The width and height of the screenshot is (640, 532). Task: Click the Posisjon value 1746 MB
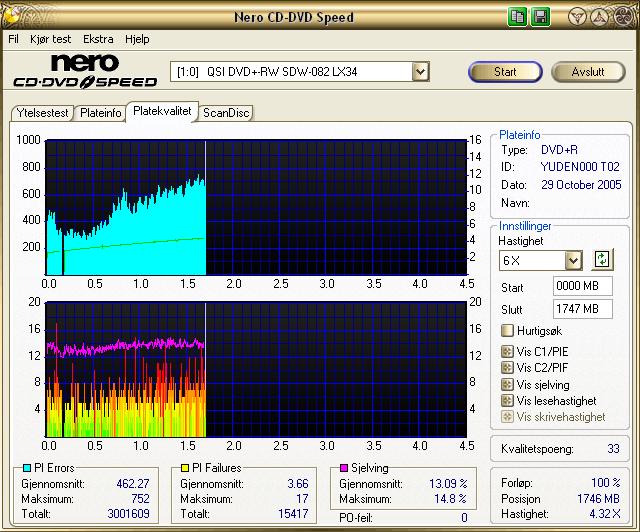598,499
